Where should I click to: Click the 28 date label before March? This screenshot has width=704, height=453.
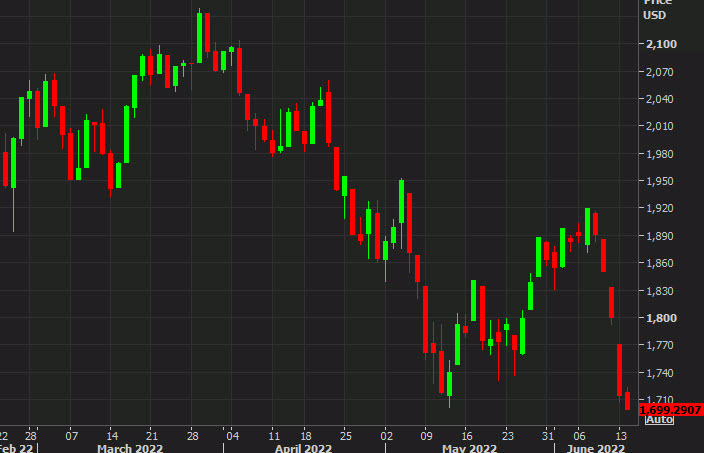click(x=31, y=436)
